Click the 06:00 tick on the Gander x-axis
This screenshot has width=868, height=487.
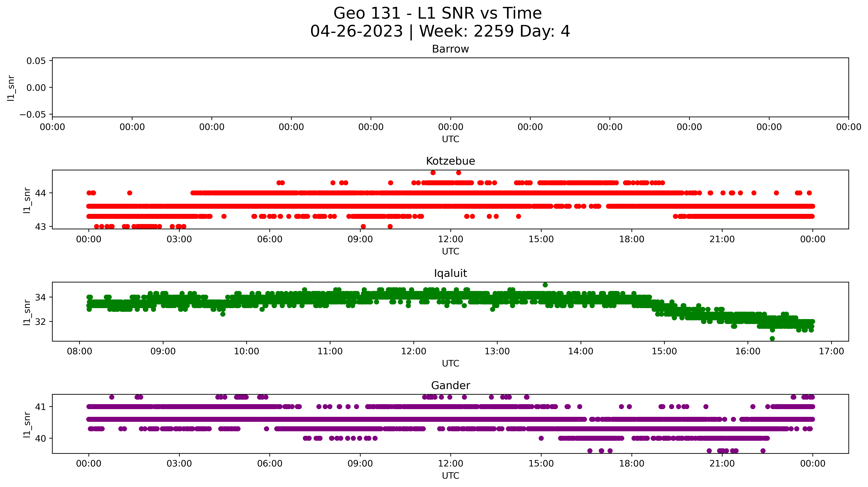click(270, 463)
